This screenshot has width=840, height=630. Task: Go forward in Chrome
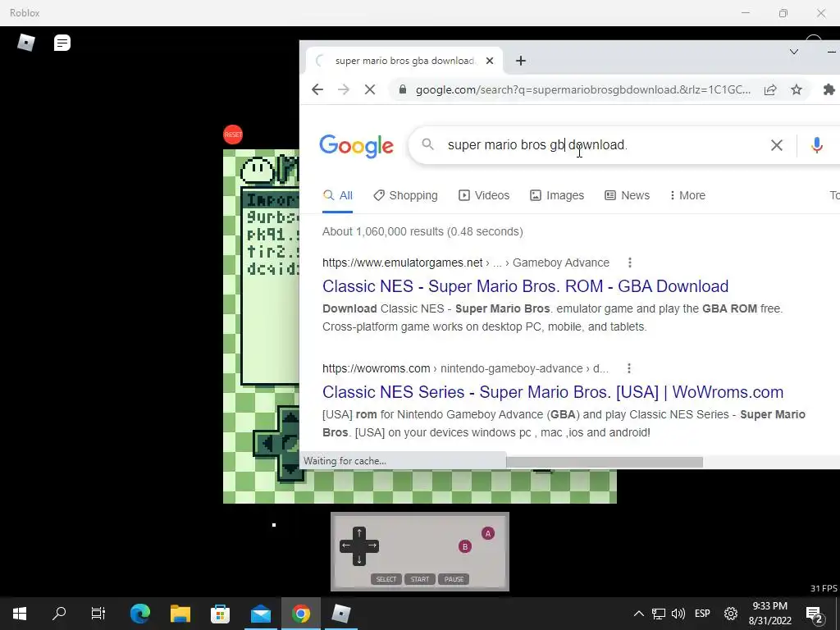[344, 89]
